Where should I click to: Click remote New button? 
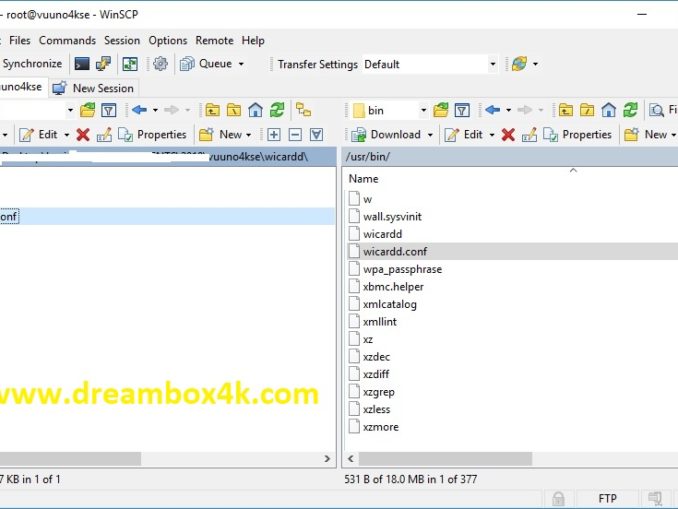pyautogui.click(x=646, y=134)
